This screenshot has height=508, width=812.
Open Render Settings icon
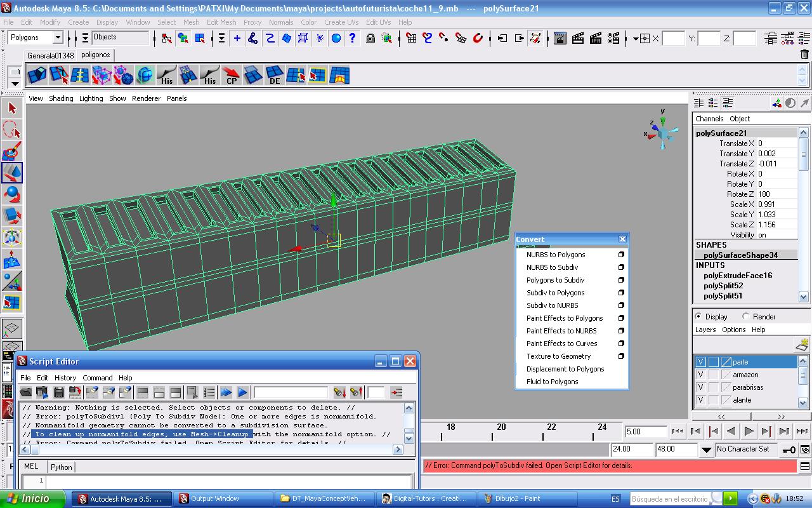(613, 38)
